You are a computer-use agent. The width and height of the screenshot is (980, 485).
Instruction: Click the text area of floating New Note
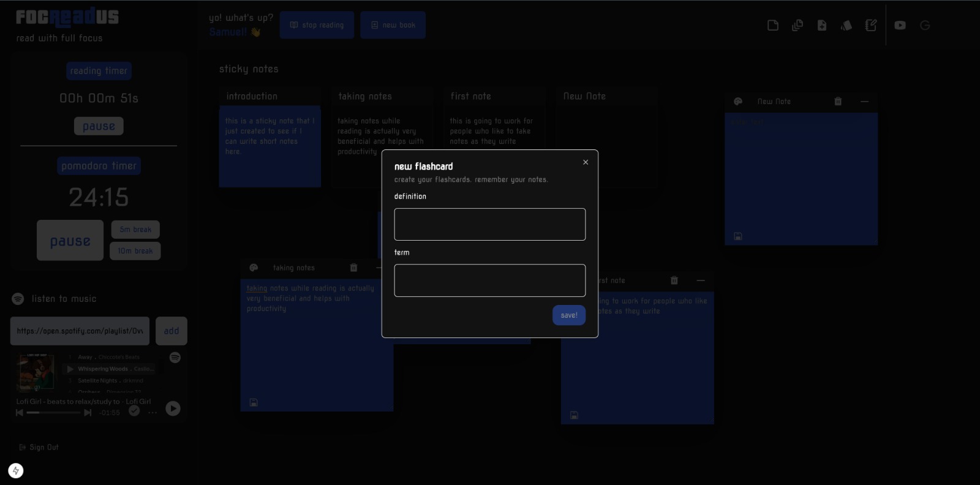click(801, 171)
